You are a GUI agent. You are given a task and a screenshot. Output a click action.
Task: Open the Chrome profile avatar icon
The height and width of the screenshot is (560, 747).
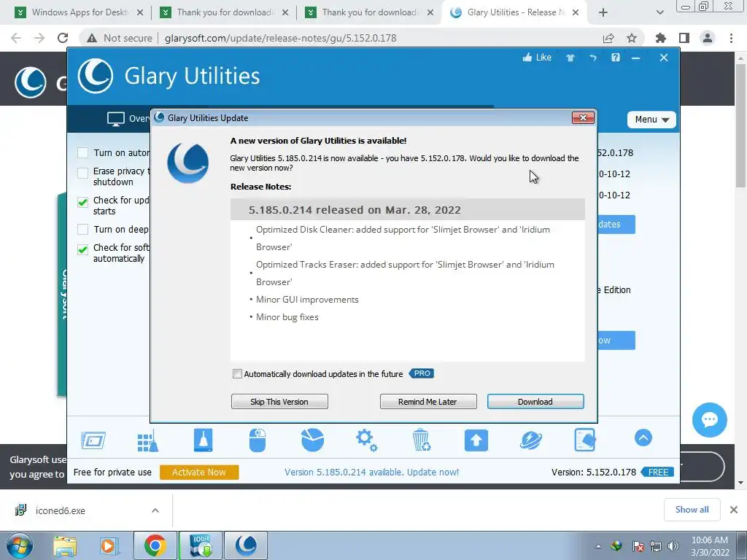pos(708,38)
